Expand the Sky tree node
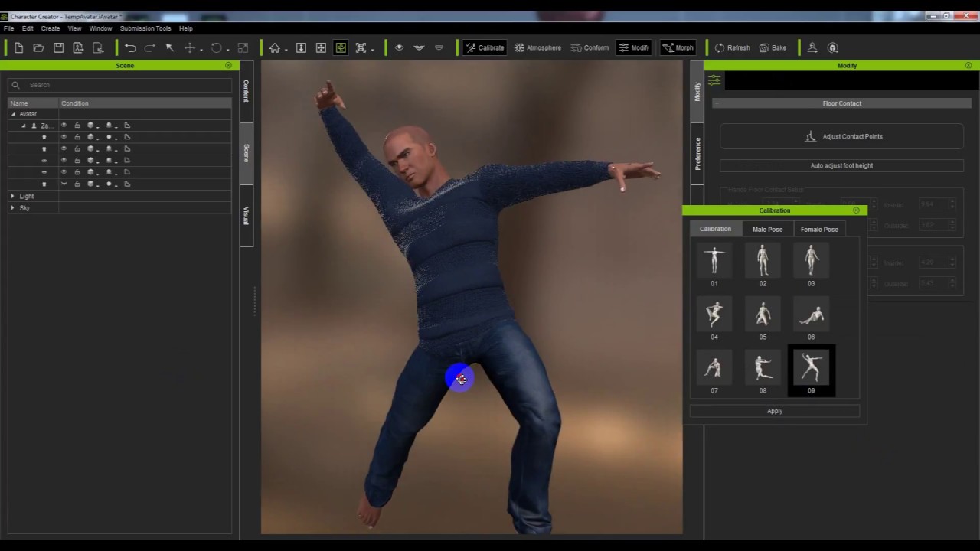 click(12, 207)
